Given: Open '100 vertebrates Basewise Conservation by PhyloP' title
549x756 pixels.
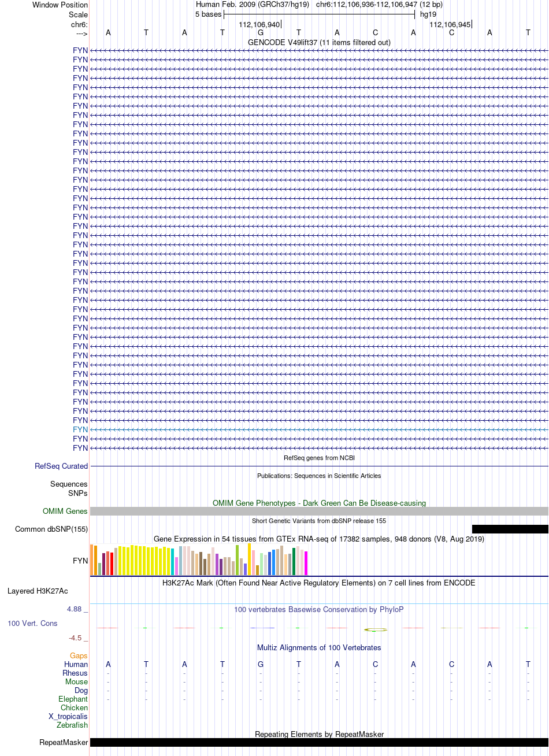Looking at the screenshot, I should [319, 609].
